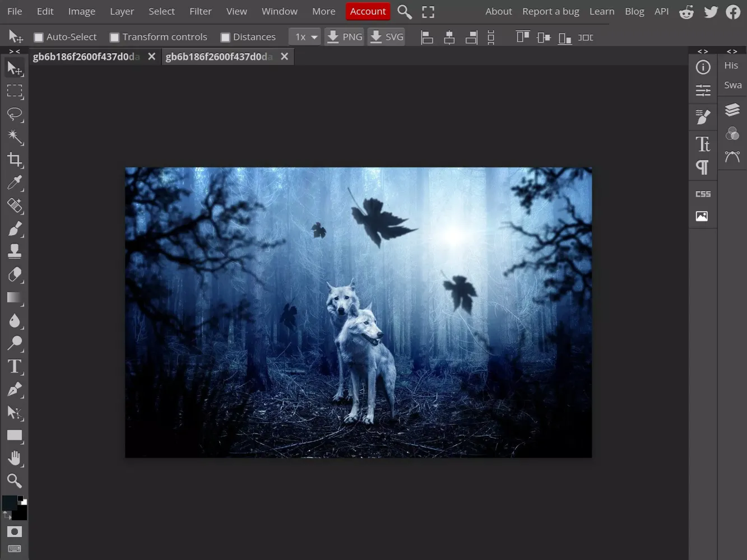Open the Swatches (Swa) panel tab
The image size is (747, 560).
click(x=732, y=85)
